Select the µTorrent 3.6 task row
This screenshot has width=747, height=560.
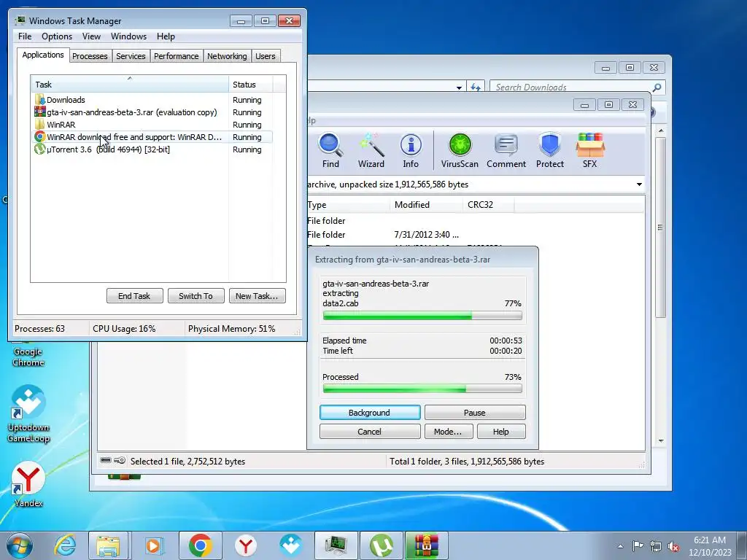[152, 149]
